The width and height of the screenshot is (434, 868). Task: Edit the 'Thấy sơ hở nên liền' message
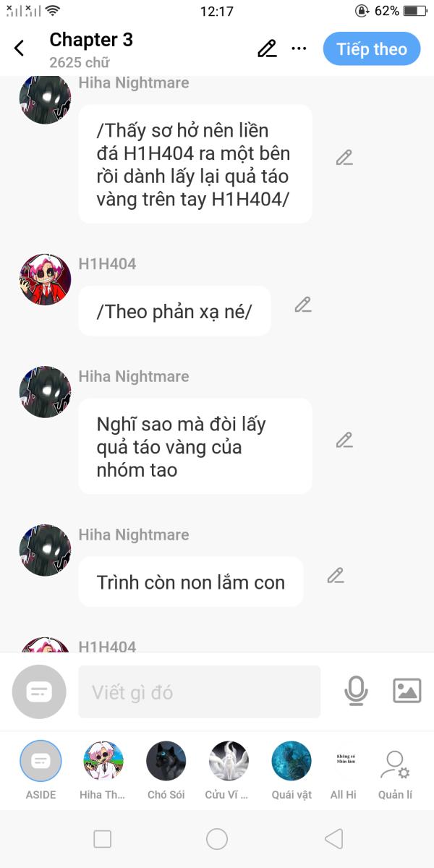tap(344, 157)
